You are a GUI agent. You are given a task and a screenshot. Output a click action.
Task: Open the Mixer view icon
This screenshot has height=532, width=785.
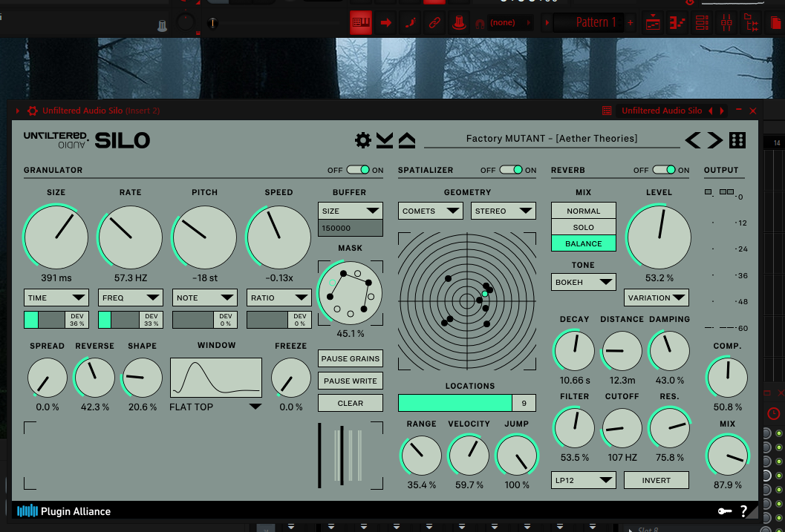click(x=726, y=22)
